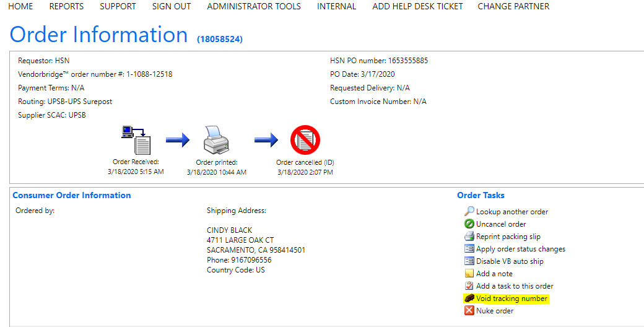Screen dimensions: 644x327
Task: Open ADMINISTRATOR TOOLS menu
Action: (254, 7)
